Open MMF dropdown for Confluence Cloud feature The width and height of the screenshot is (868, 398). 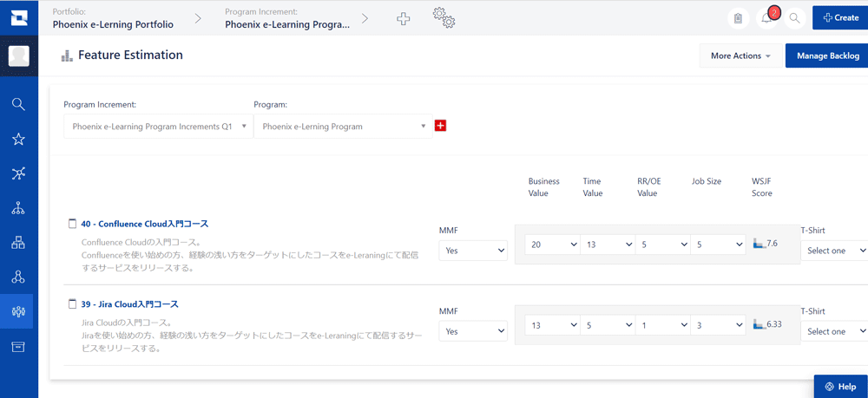coord(473,251)
